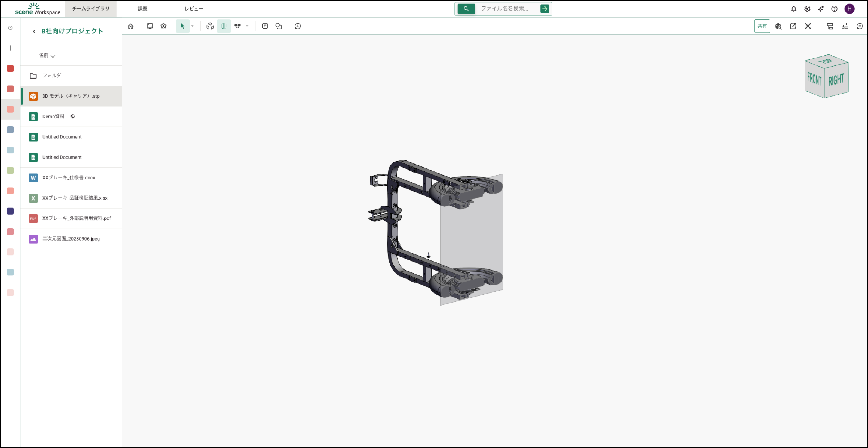The height and width of the screenshot is (448, 868).
Task: Open the exploded view cube tool
Action: (210, 26)
